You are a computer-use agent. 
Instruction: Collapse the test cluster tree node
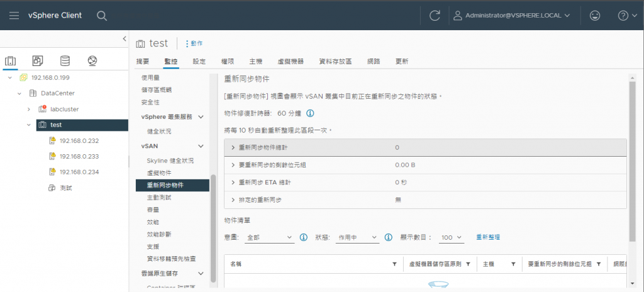(x=29, y=125)
